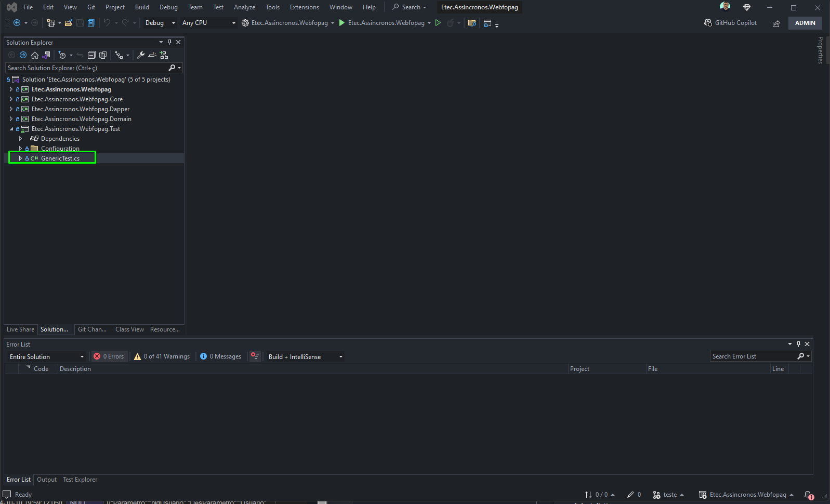Collapse all items in Solution Explorer

point(91,55)
